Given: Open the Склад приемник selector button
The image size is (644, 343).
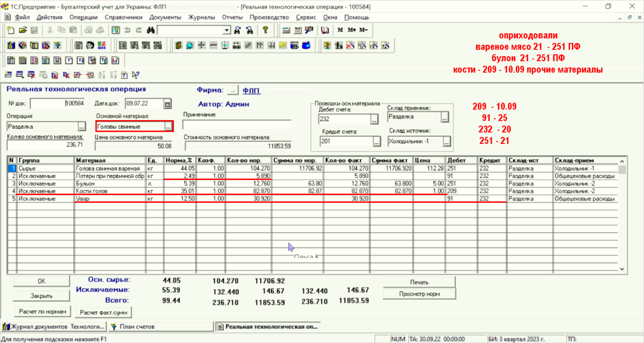Looking at the screenshot, I should pyautogui.click(x=445, y=117).
